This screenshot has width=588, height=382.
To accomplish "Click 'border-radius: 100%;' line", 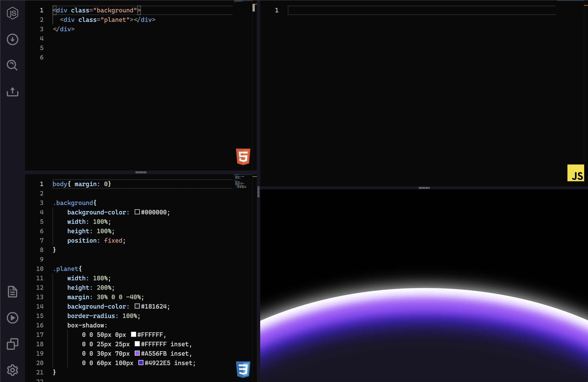I will point(104,316).
